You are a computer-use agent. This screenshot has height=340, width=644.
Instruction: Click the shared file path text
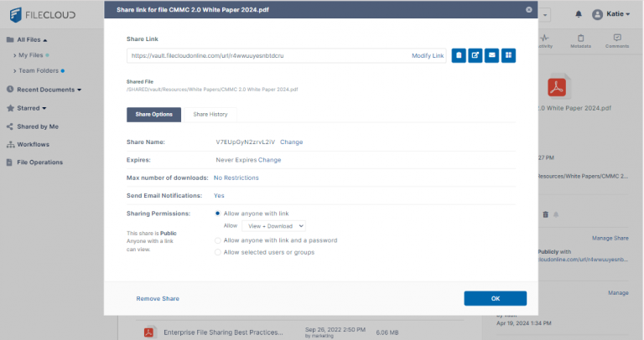[212, 90]
